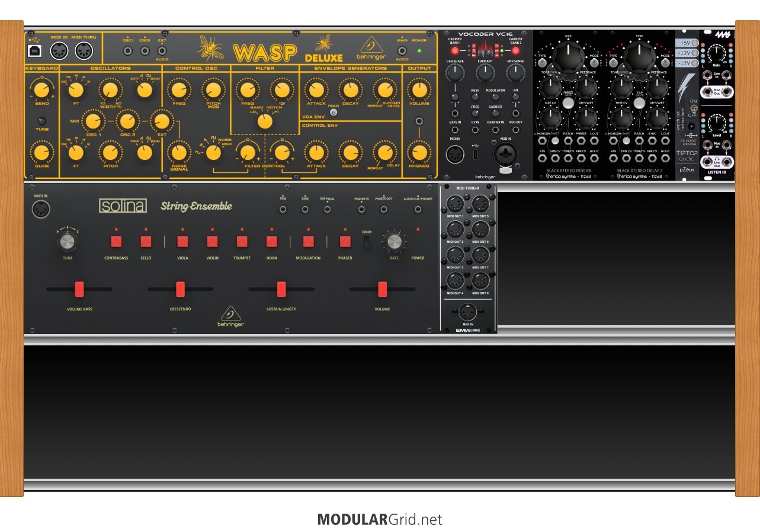Click the Solina MIDI IN socket
The height and width of the screenshot is (532, 760).
click(x=41, y=209)
